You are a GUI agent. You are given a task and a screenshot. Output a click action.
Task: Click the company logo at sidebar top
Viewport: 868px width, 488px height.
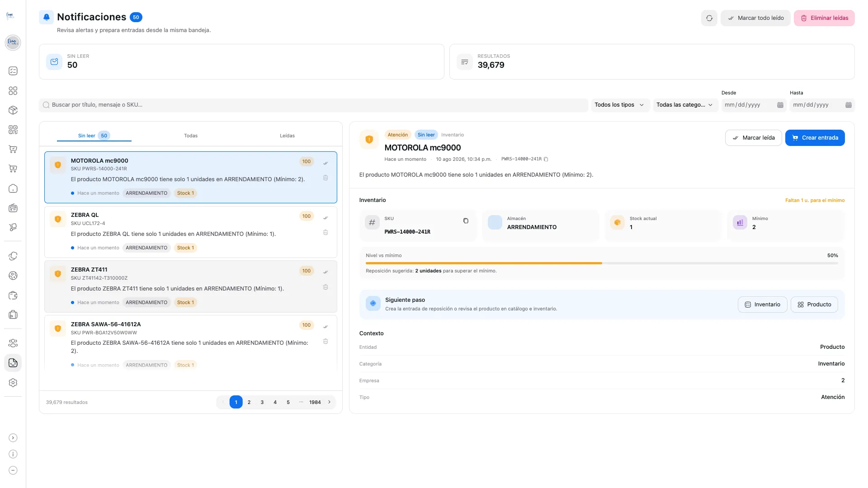coord(10,16)
